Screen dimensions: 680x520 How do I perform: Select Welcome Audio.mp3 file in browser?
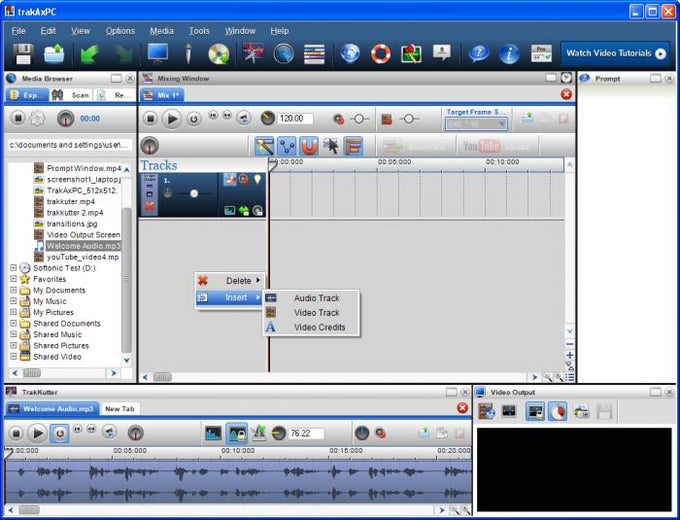77,246
